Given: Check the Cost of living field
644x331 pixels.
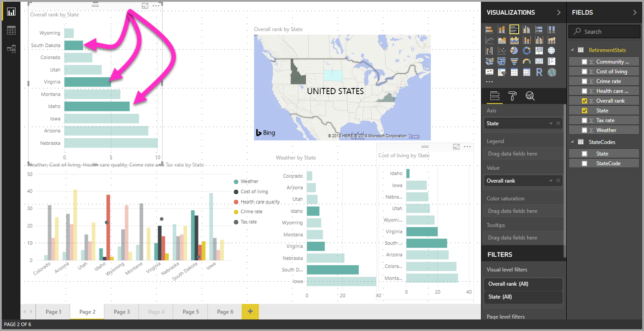Looking at the screenshot, I should [x=584, y=72].
